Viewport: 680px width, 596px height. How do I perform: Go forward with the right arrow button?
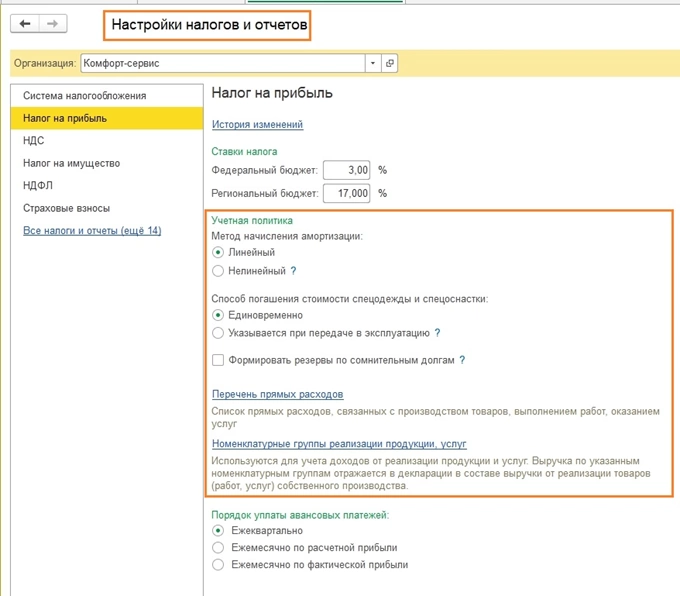(x=52, y=23)
